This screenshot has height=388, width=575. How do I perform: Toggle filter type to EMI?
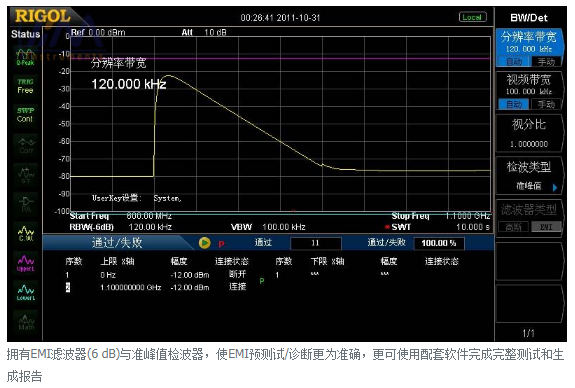tap(546, 227)
